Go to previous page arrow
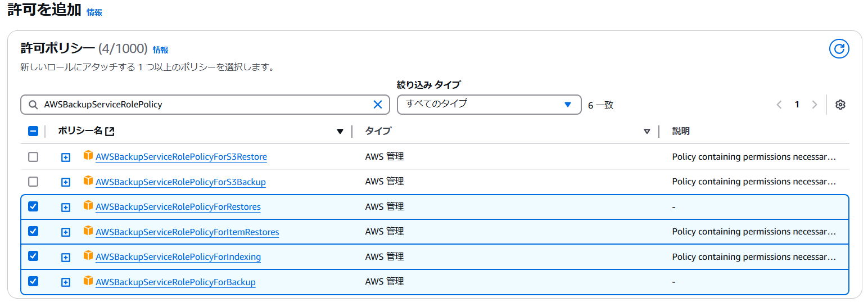 click(779, 105)
